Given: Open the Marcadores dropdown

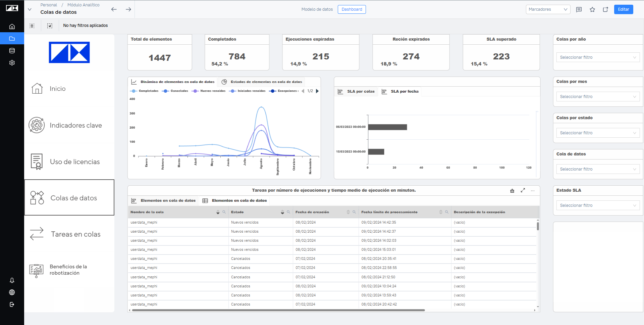Looking at the screenshot, I should tap(548, 9).
